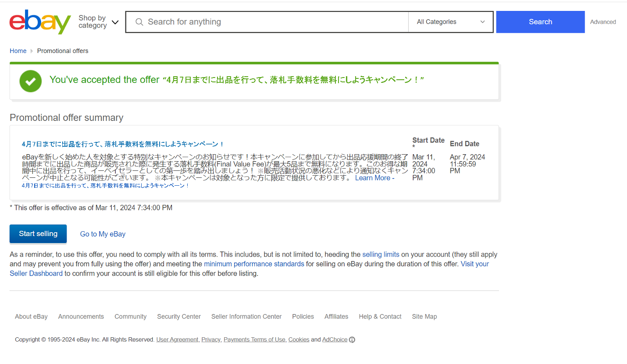This screenshot has width=627, height=364.
Task: Open the User Agreement link
Action: [x=177, y=340]
